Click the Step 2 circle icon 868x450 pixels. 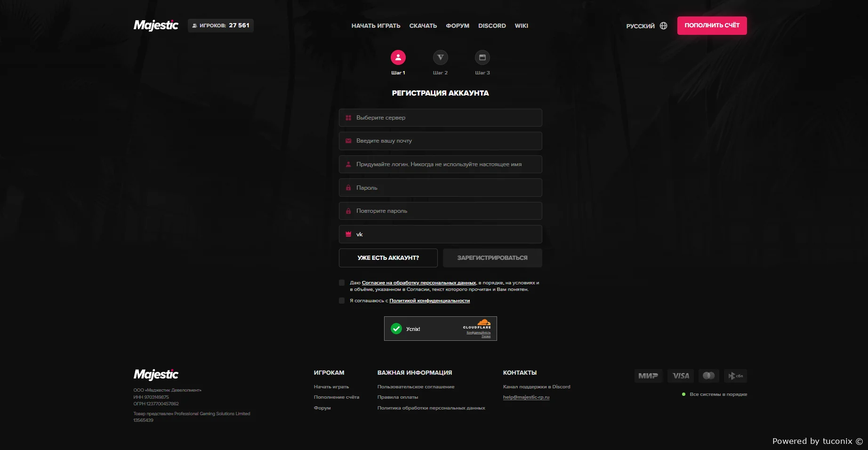(x=440, y=57)
